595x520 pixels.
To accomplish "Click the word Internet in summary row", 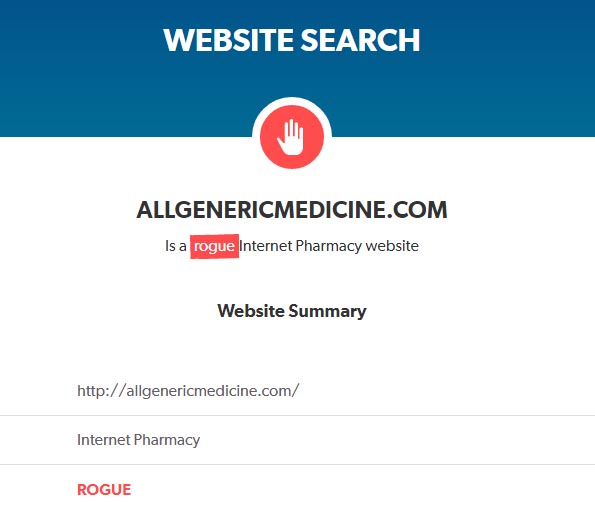I will tap(104, 440).
